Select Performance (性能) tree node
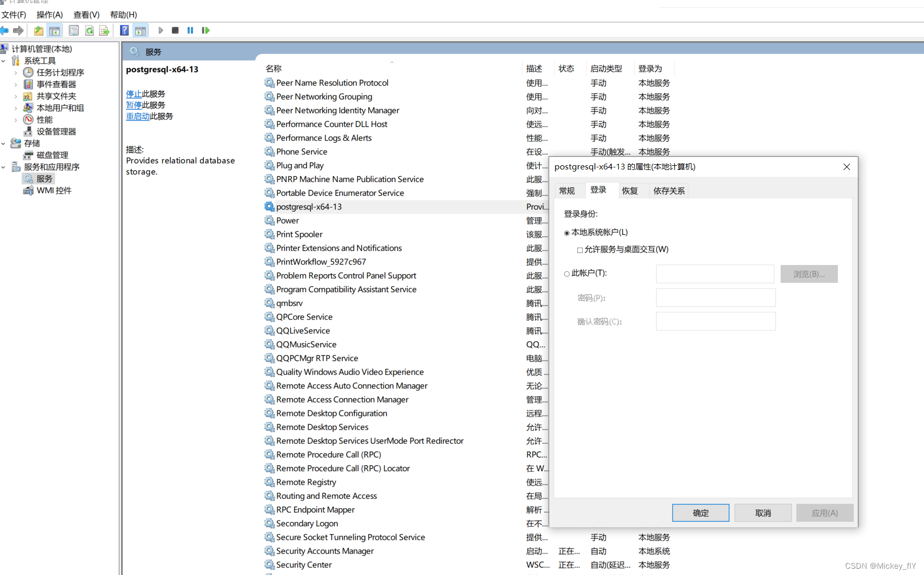Viewport: 924px width, 575px height. tap(44, 120)
